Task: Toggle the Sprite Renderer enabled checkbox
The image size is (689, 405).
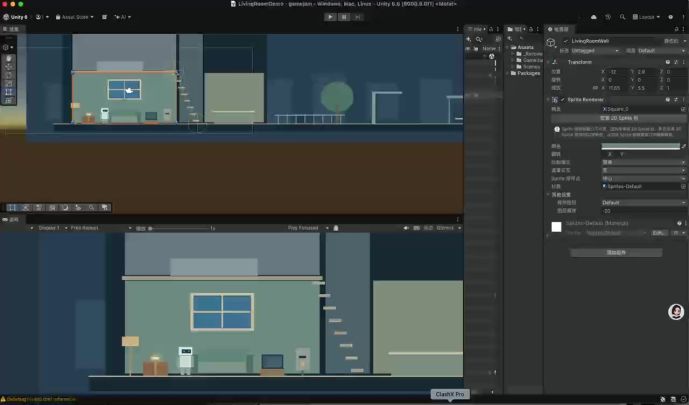Action: 563,100
